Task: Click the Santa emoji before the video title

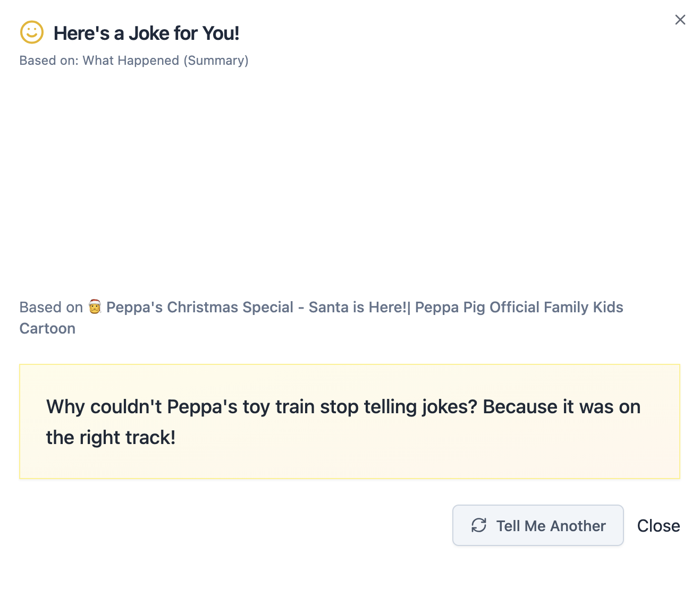Action: (x=95, y=307)
